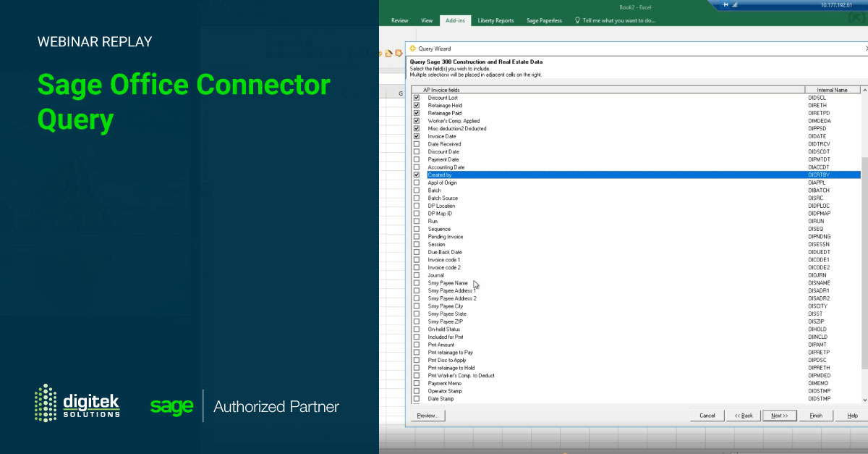
Task: Check the Due Back Date checkbox
Action: 416,252
